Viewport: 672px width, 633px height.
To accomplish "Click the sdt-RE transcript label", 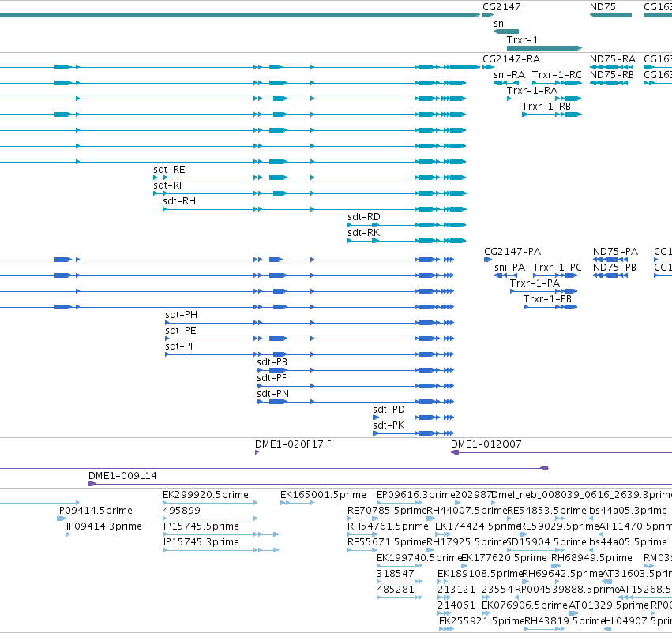I will 169,170.
